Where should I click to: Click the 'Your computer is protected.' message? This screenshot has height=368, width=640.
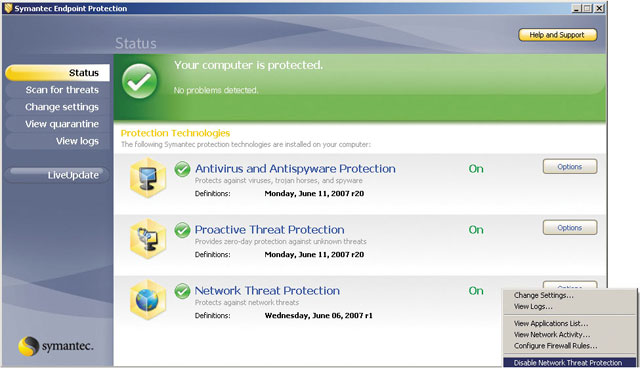pyautogui.click(x=249, y=65)
